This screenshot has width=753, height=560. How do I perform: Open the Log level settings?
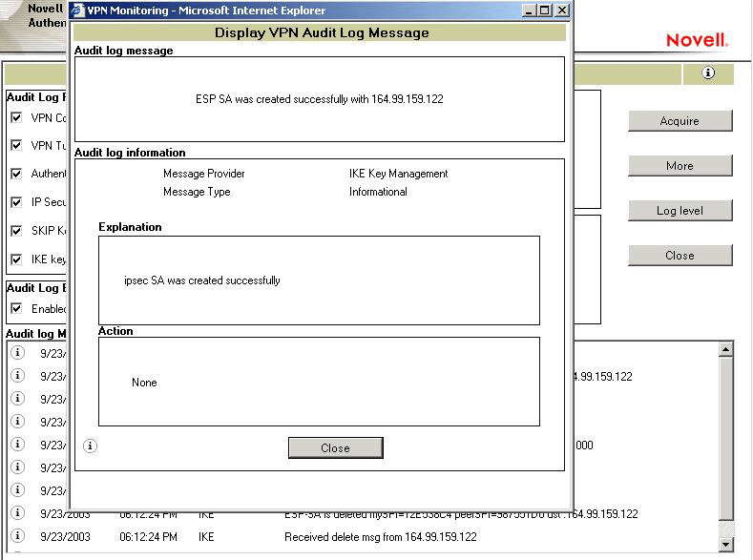680,211
